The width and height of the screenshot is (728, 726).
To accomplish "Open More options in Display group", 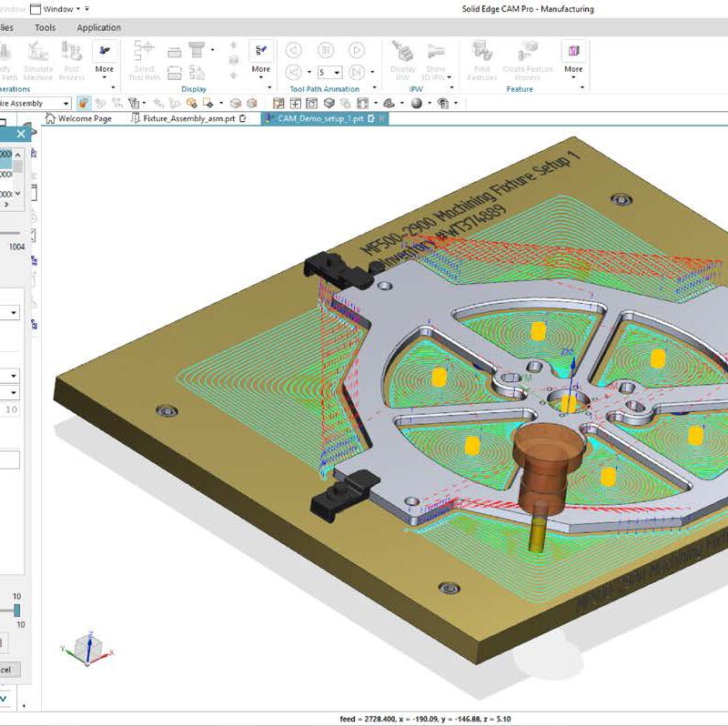I will [x=261, y=59].
